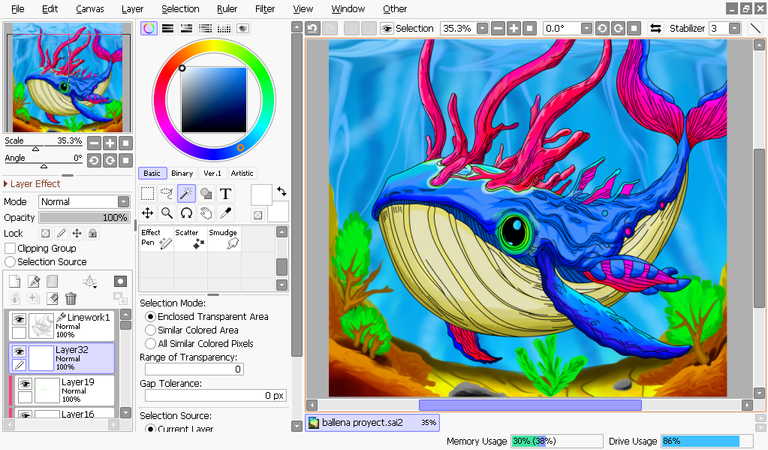
Task: Add a layer mask
Action: [120, 281]
